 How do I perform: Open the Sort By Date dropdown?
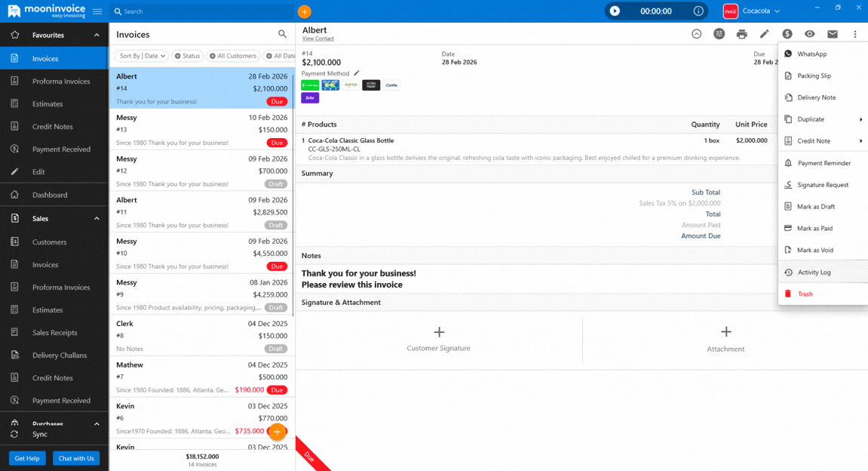tap(140, 55)
